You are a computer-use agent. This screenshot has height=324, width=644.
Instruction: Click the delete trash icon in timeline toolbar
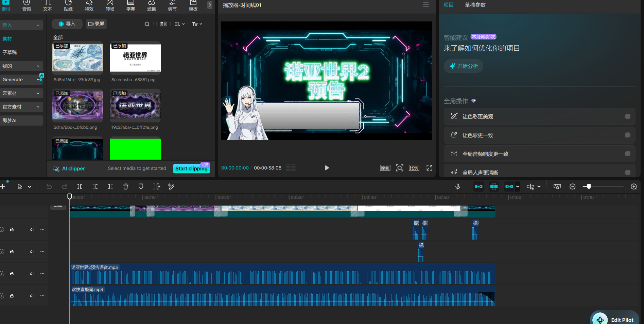(x=125, y=187)
